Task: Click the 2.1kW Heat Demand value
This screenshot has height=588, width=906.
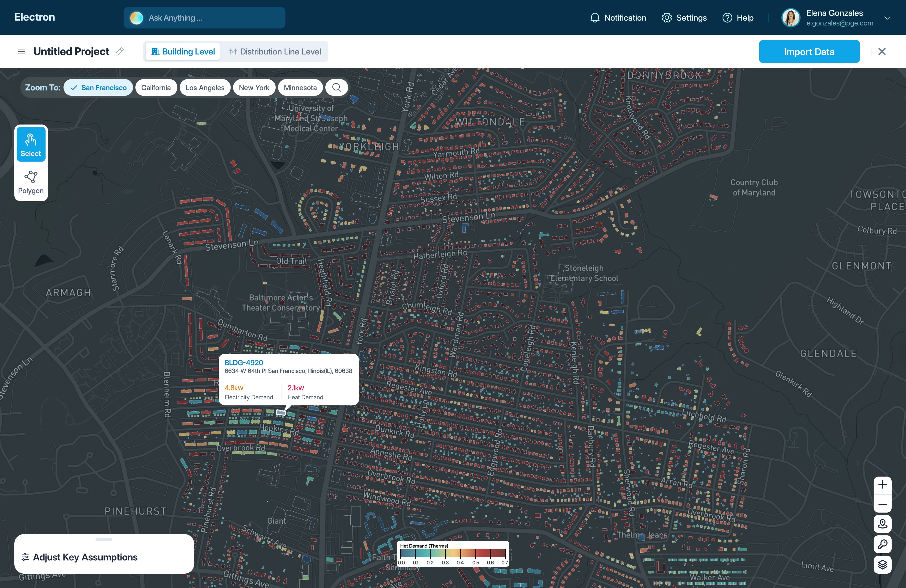Action: pos(295,388)
